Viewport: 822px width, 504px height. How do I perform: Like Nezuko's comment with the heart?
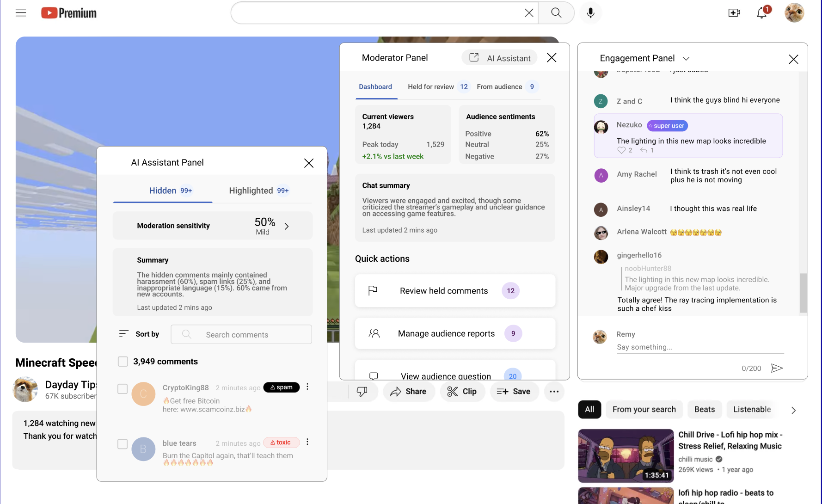click(621, 150)
